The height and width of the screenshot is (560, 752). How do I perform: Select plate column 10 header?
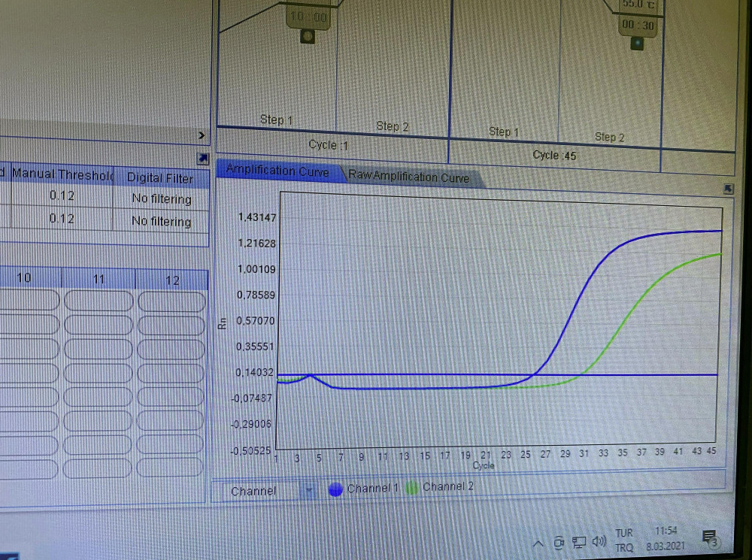(24, 277)
